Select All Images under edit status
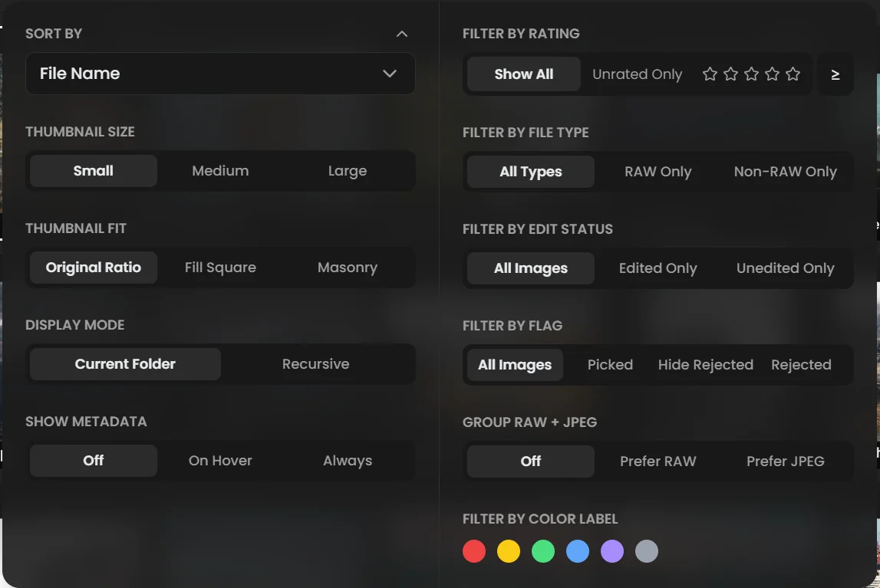 click(x=531, y=268)
